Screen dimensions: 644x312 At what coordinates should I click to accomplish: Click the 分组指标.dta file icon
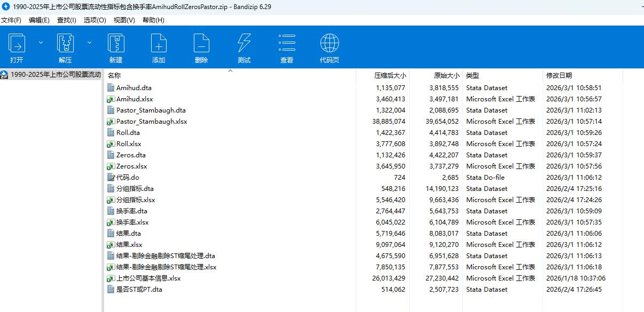111,188
